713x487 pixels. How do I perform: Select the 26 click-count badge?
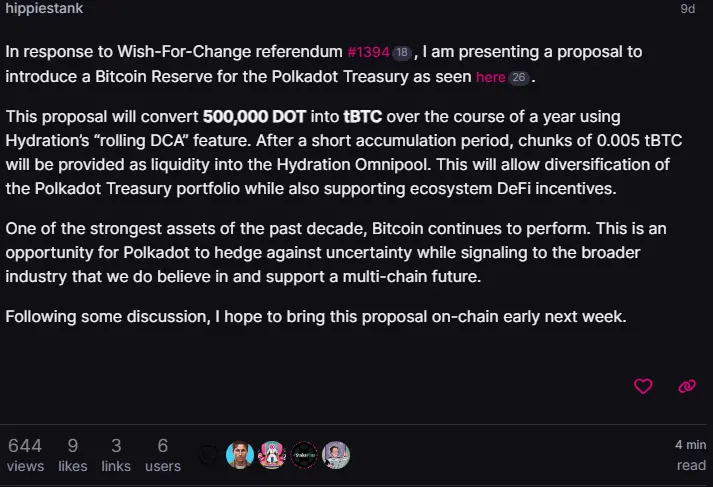tap(518, 77)
